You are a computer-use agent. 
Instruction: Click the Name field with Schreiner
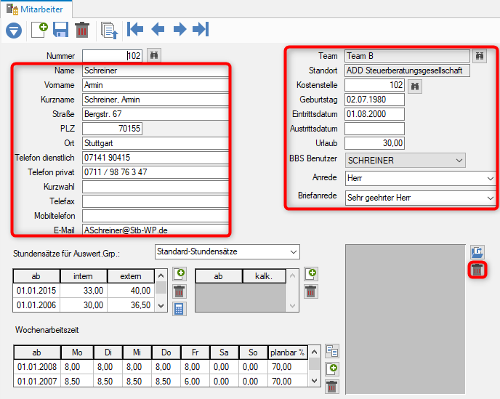coord(155,71)
